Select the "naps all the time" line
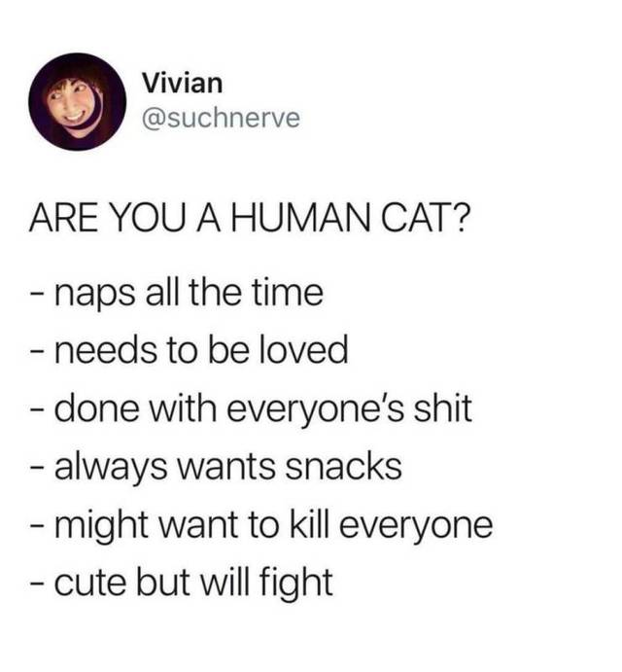The image size is (622, 672). point(177,293)
